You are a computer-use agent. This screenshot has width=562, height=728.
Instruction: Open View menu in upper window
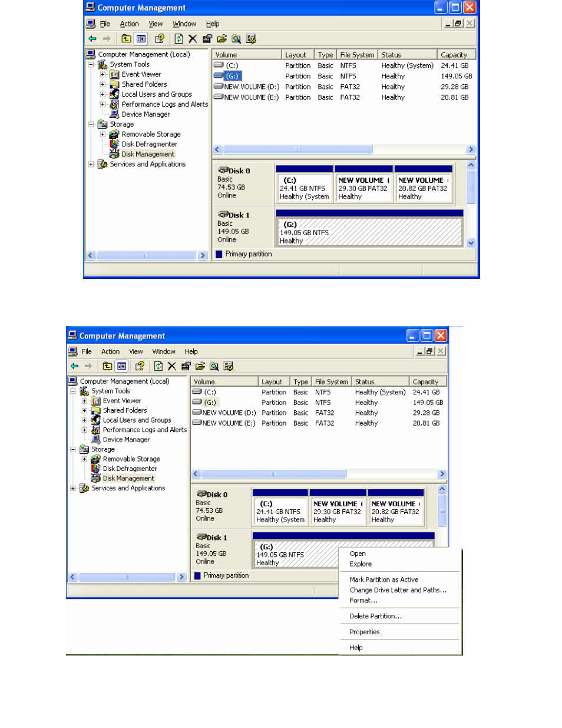click(156, 24)
